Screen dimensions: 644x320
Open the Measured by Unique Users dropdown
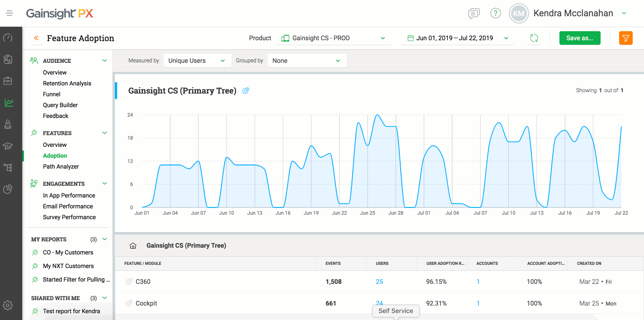(x=197, y=61)
